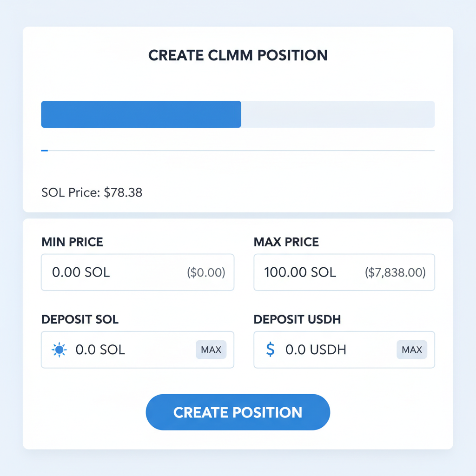Click the unfilled portion of the range bar
The width and height of the screenshot is (476, 476).
339,114
